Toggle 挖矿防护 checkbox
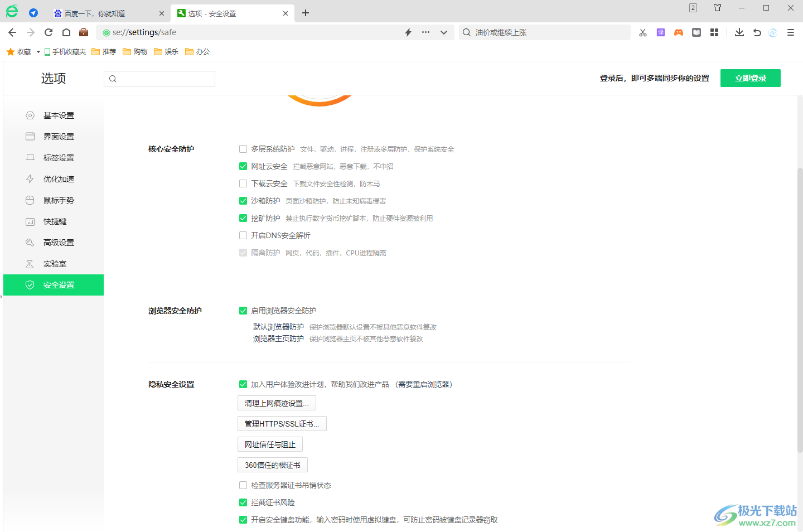Screen dimensions: 803x532 [x=243, y=218]
